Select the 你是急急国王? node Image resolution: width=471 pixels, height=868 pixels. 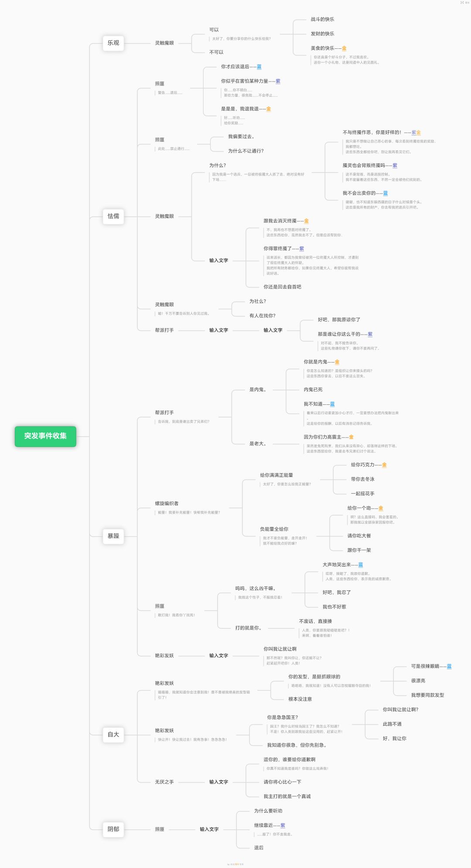pos(283,718)
